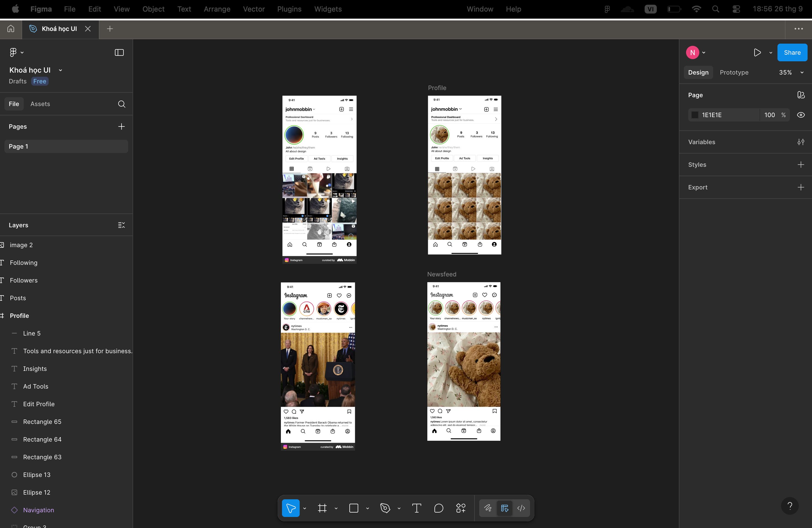Switch to Dev Mode in toolbar
Image resolution: width=812 pixels, height=528 pixels.
click(x=521, y=508)
